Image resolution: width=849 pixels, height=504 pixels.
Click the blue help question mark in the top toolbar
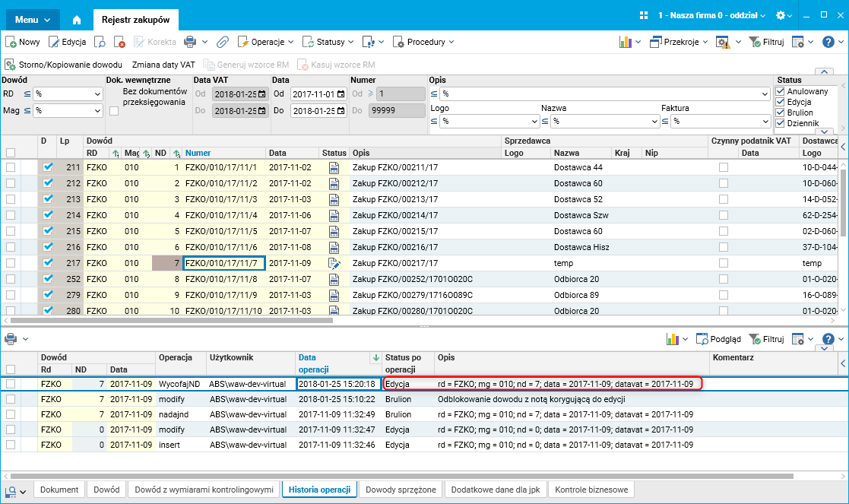pos(828,43)
